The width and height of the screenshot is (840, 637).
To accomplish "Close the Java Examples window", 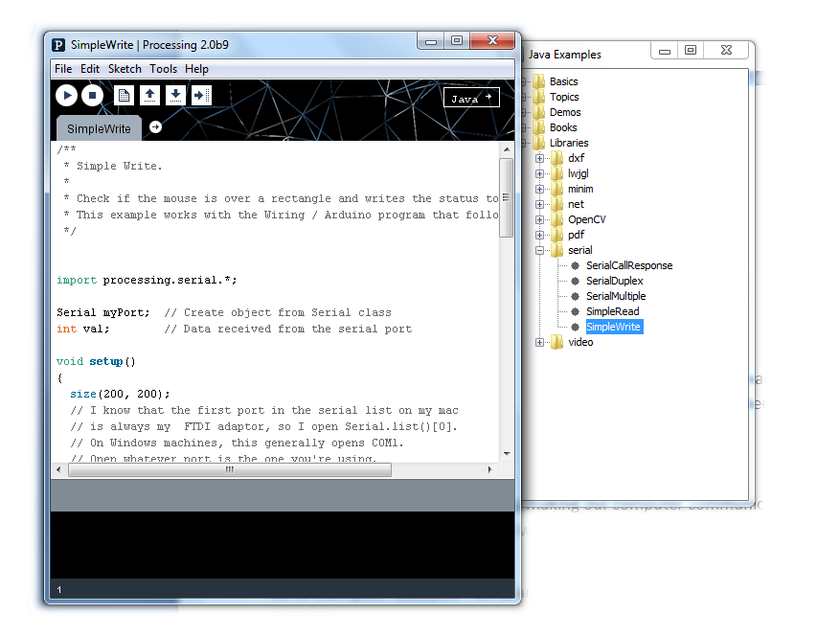I will 726,51.
